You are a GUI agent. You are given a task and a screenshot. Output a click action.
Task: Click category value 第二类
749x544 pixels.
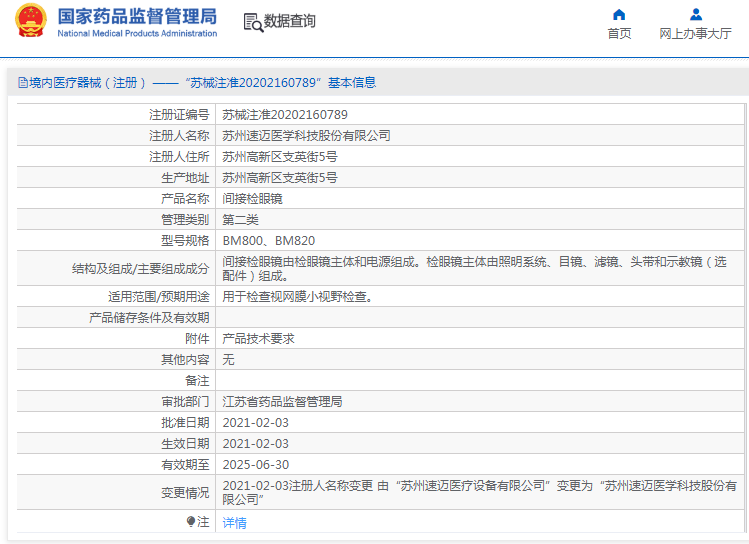pyautogui.click(x=240, y=220)
